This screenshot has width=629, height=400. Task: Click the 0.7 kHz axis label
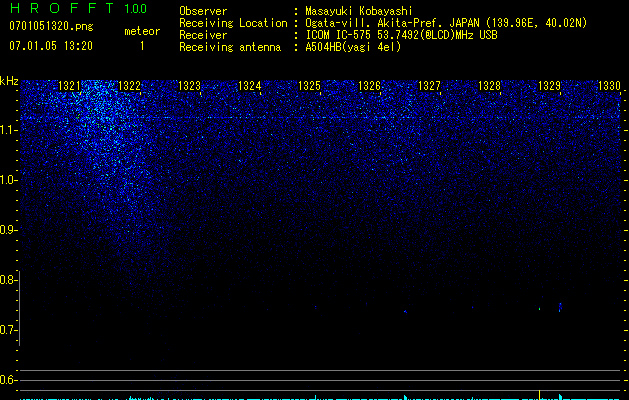[8, 330]
